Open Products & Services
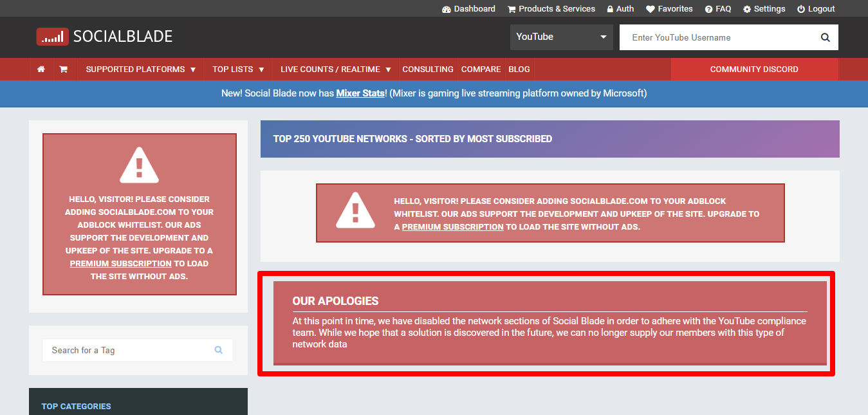Image resolution: width=868 pixels, height=415 pixels. pyautogui.click(x=551, y=9)
